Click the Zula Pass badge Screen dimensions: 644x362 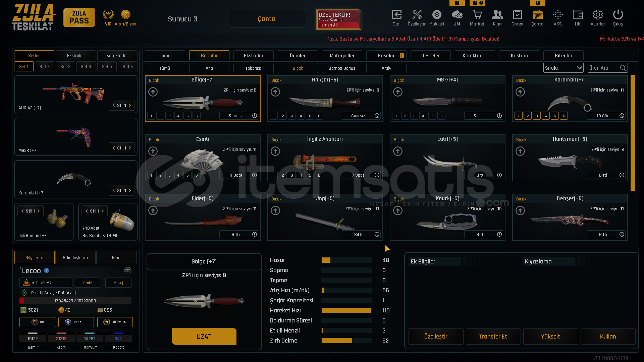click(79, 17)
